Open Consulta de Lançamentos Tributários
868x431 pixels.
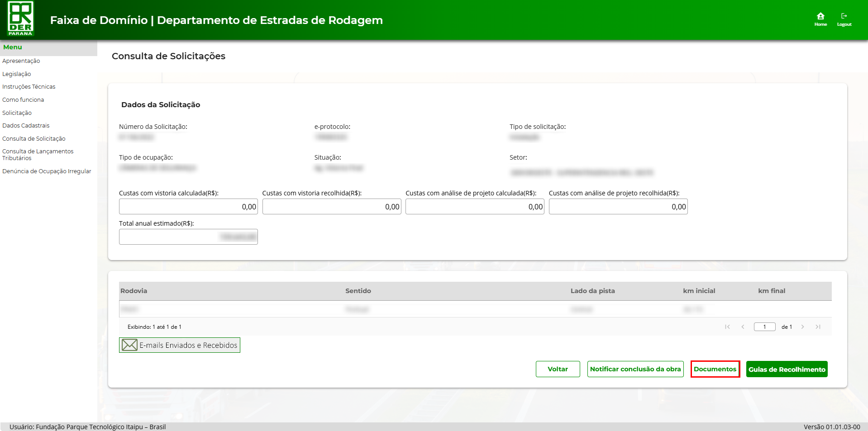[x=38, y=155]
